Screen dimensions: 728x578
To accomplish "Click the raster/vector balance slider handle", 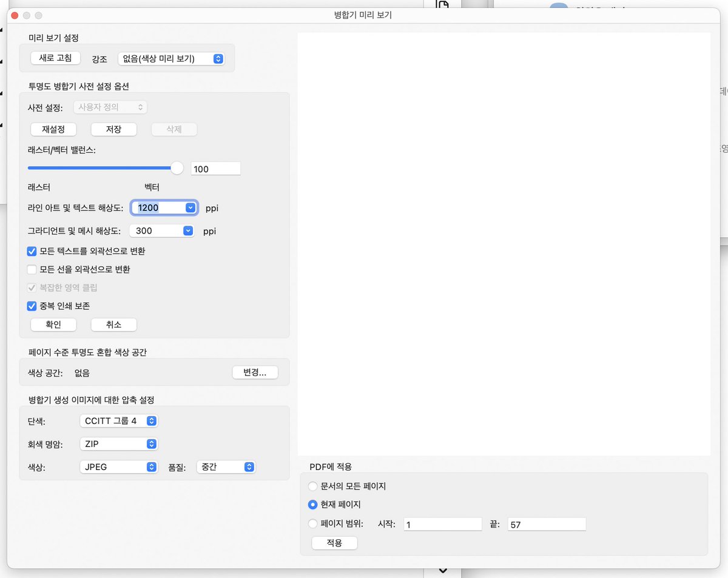I will [x=177, y=168].
